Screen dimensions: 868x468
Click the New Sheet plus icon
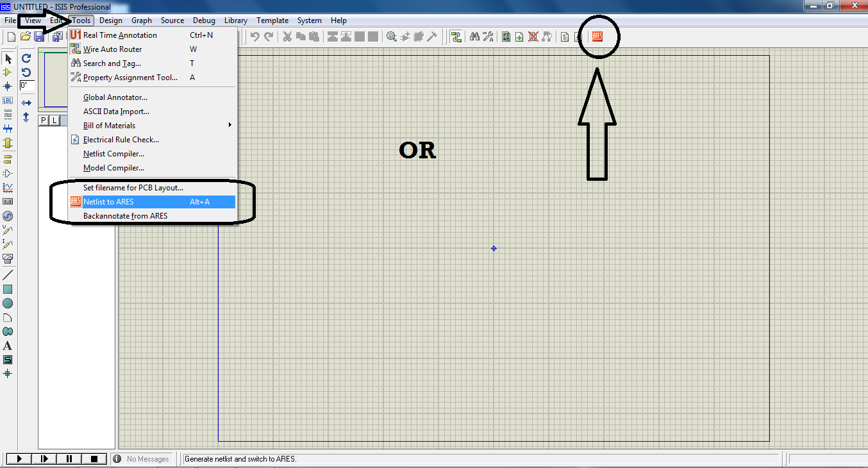click(x=519, y=37)
